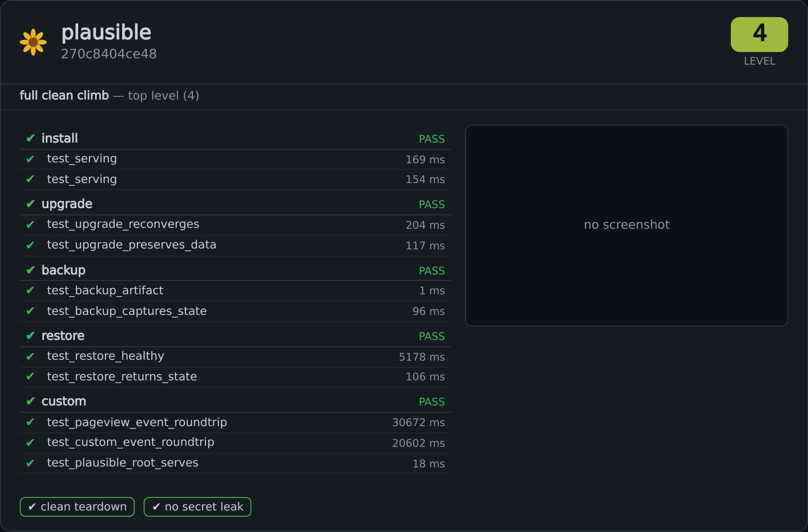Viewport: 808px width, 532px height.
Task: Click the 'upgrade' section name
Action: click(x=67, y=204)
